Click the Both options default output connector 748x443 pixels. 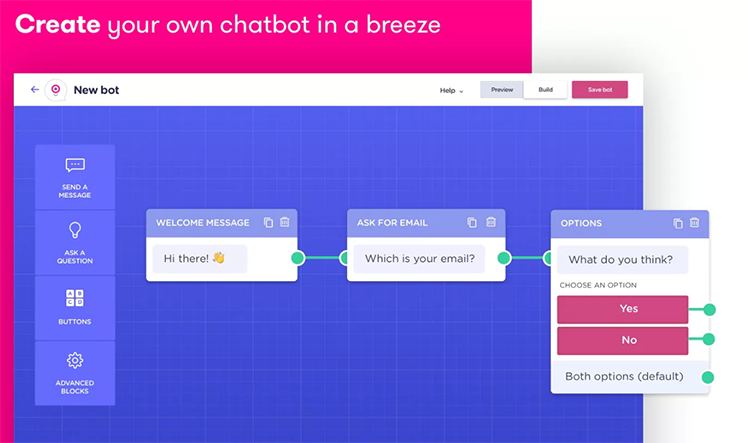pyautogui.click(x=708, y=378)
